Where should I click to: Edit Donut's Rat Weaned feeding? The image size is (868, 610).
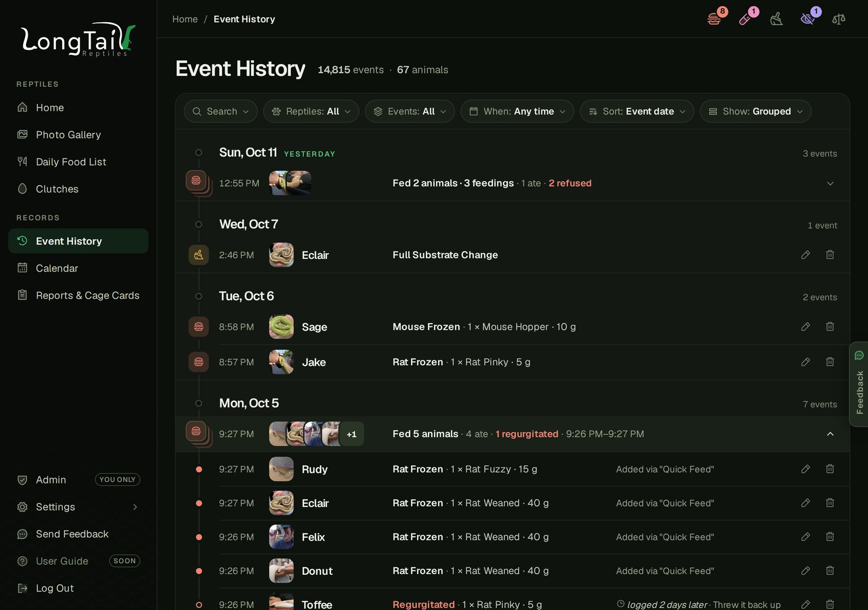click(x=806, y=570)
